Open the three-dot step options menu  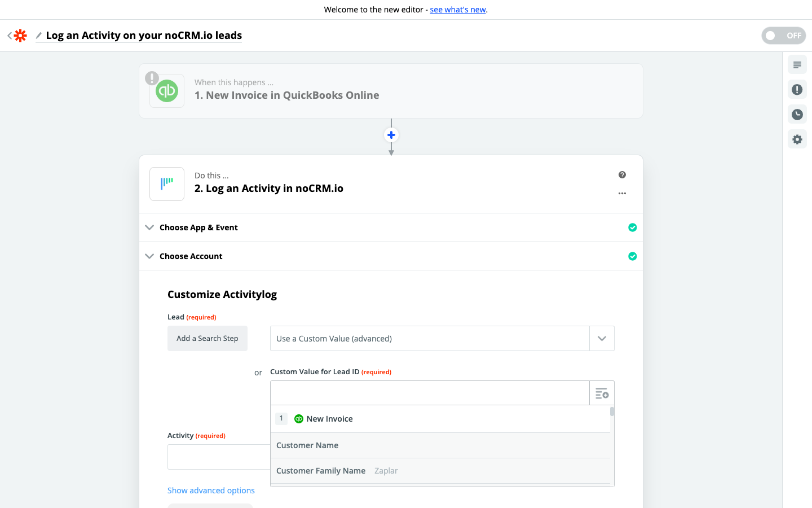click(622, 194)
